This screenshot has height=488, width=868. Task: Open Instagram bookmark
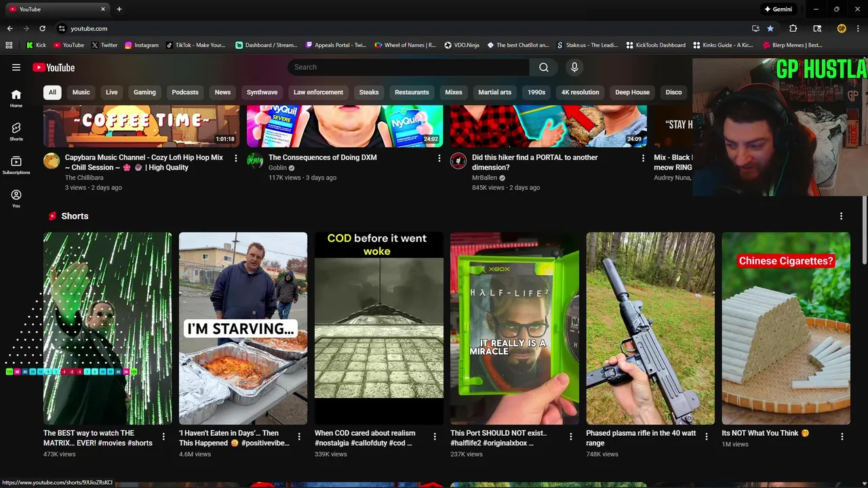tap(141, 45)
